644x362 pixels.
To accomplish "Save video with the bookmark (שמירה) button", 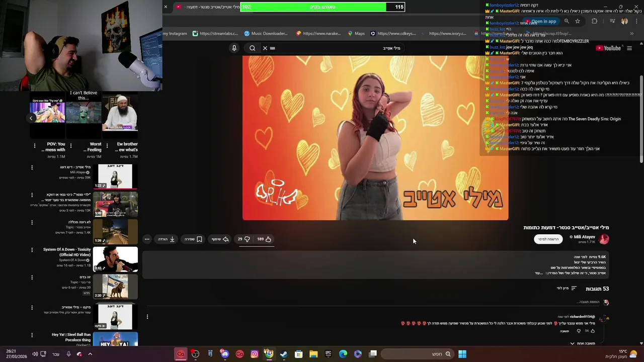I will (193, 239).
